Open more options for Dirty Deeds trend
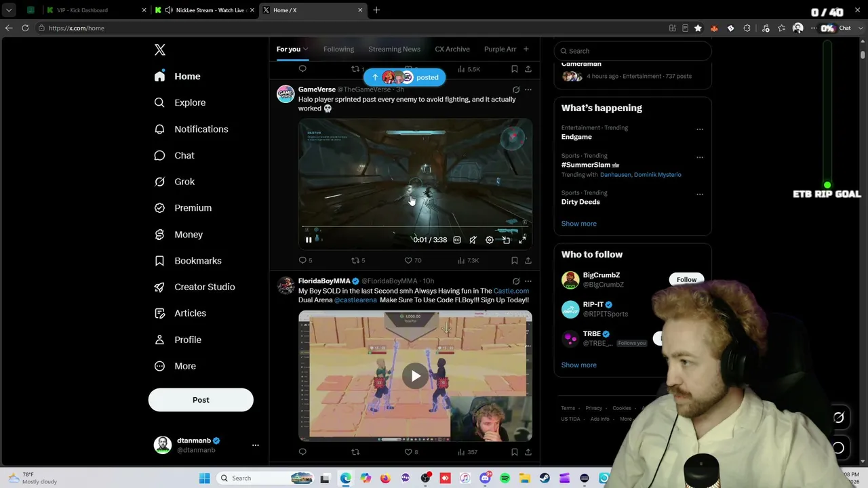 tap(700, 195)
